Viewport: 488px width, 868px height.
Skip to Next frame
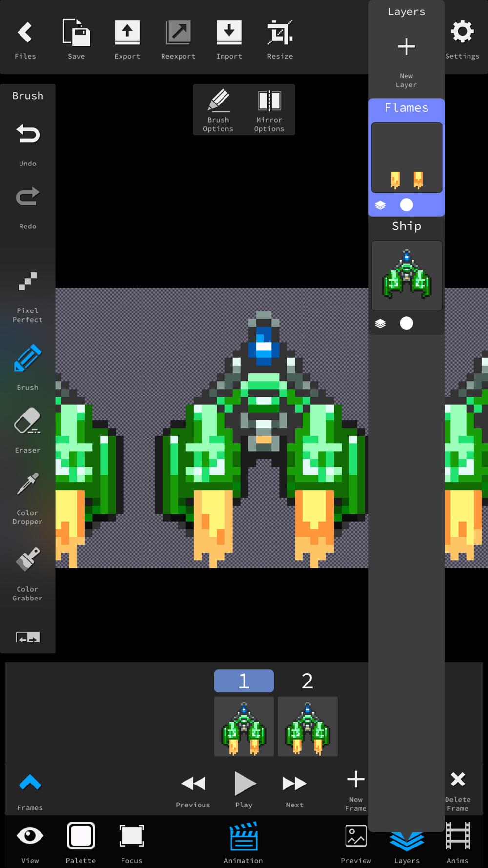pos(295,791)
